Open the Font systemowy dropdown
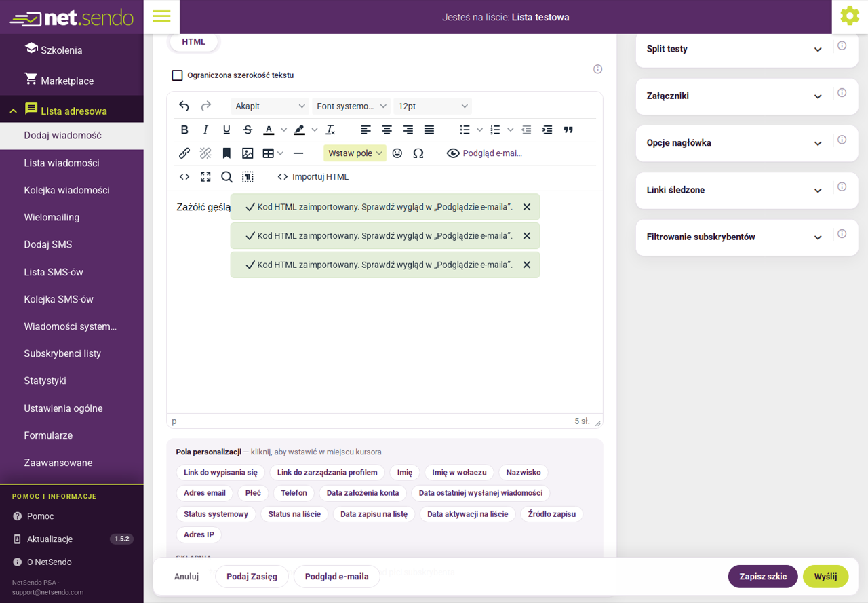Image resolution: width=868 pixels, height=603 pixels. tap(351, 106)
